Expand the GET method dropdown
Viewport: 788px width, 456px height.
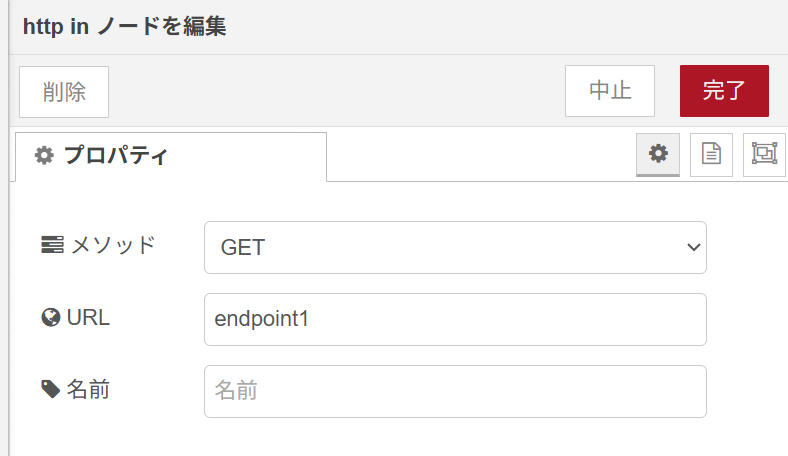pos(455,247)
